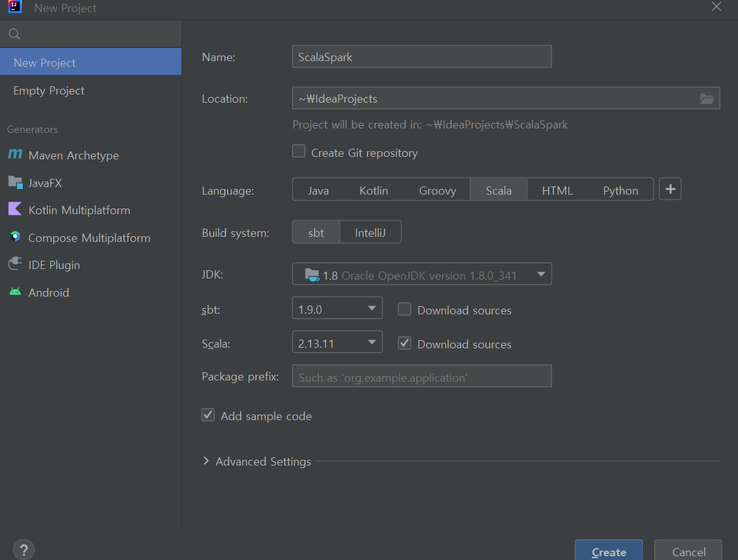Open the JDK version dropdown
Screen dimensions: 738x560
coord(422,275)
